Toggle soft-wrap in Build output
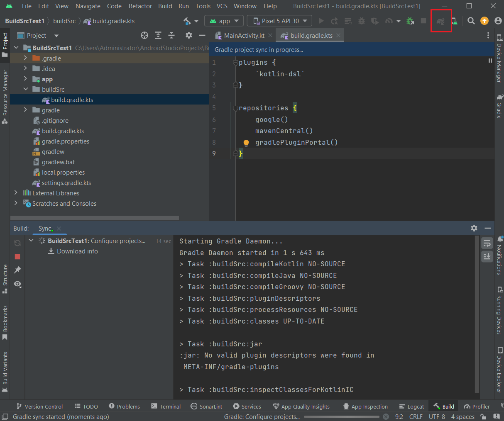Image resolution: width=504 pixels, height=421 pixels. (x=487, y=243)
